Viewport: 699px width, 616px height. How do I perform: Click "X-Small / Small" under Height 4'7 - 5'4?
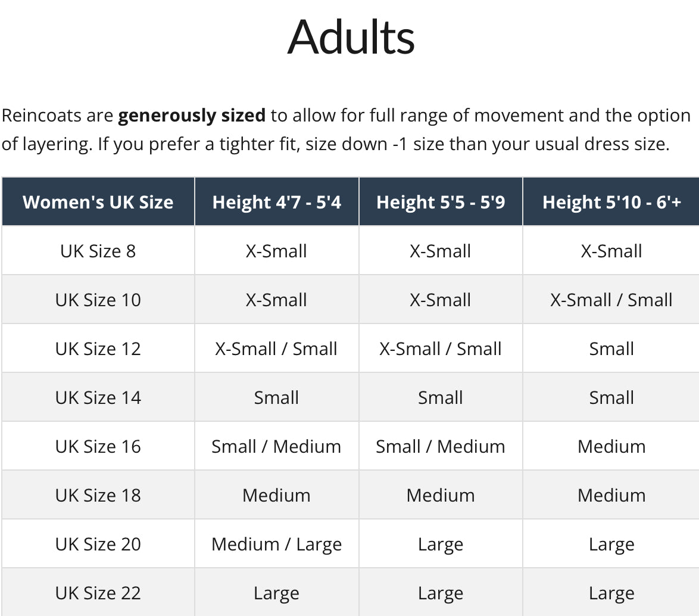point(276,349)
